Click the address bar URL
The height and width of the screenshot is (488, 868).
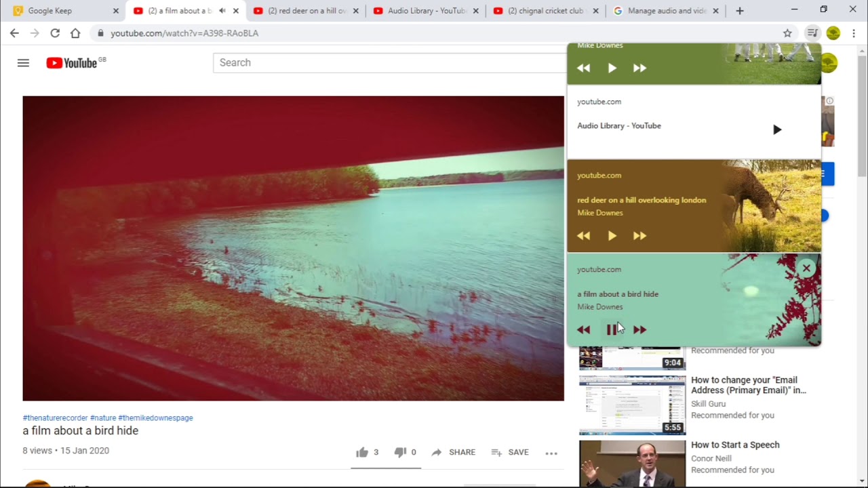[x=184, y=33]
